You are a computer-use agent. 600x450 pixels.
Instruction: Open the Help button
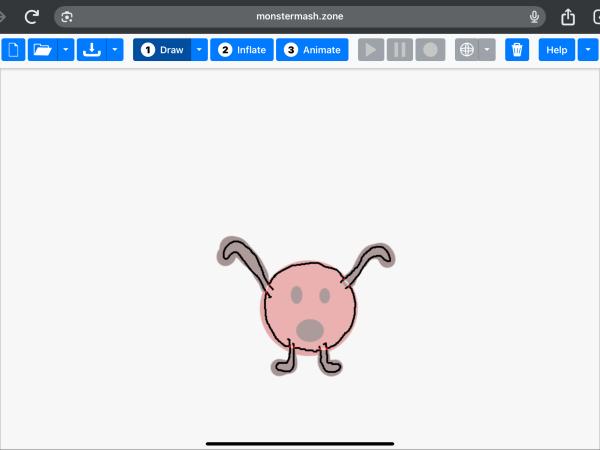point(556,50)
